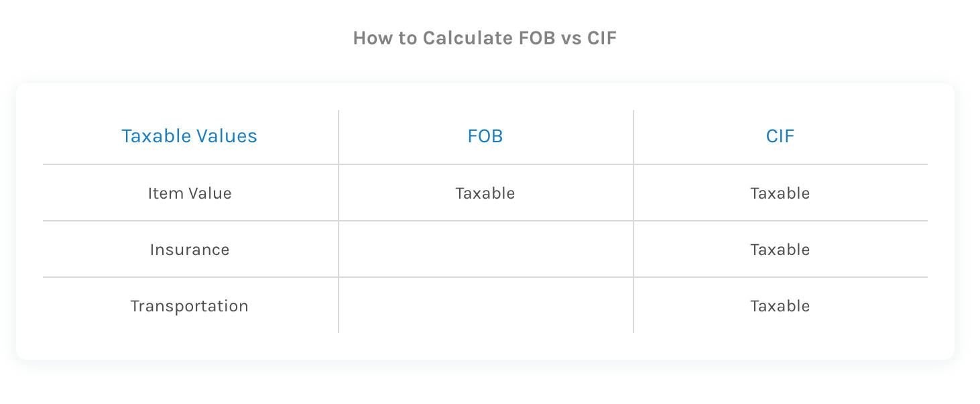The width and height of the screenshot is (980, 404).
Task: Select the blue CIF column header
Action: click(780, 136)
